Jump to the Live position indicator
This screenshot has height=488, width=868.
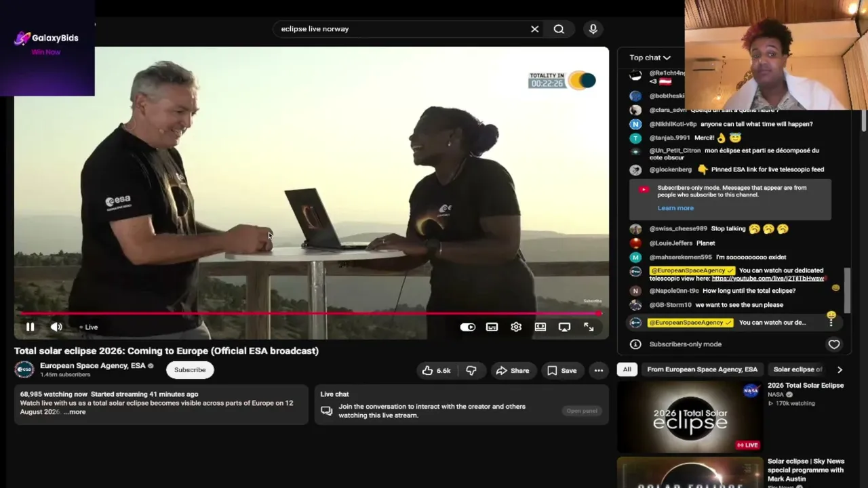[x=89, y=327]
